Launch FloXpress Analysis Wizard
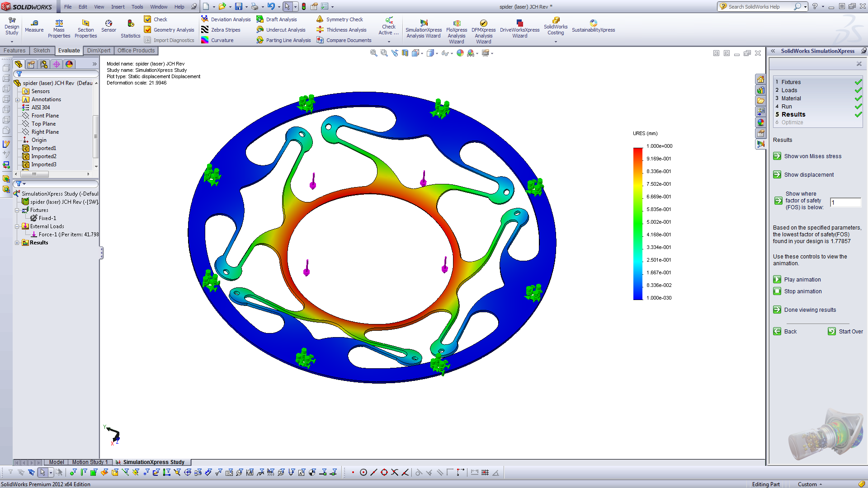 pyautogui.click(x=457, y=32)
